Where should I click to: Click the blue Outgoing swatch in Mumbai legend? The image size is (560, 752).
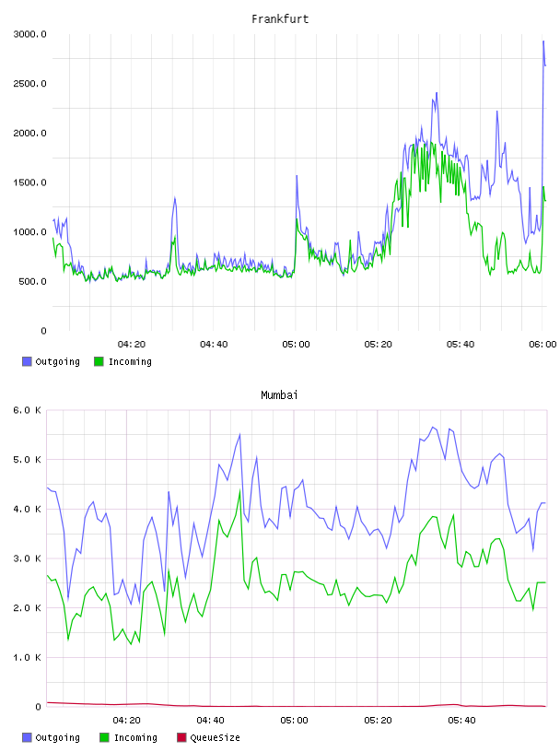27,737
